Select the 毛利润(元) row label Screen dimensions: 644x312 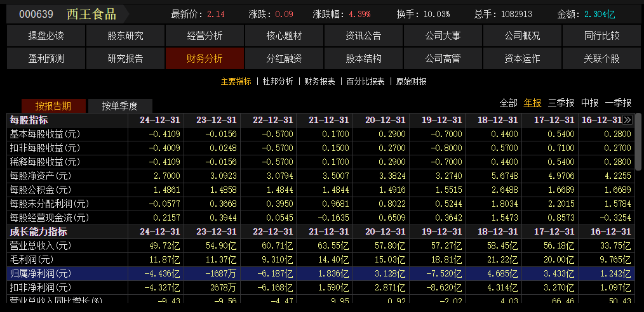[x=32, y=259]
